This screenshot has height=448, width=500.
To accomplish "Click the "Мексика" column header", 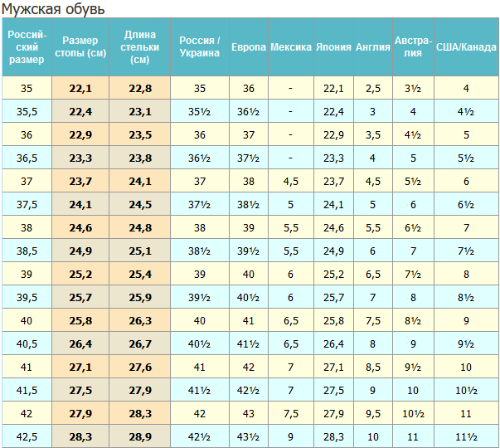I will [291, 47].
